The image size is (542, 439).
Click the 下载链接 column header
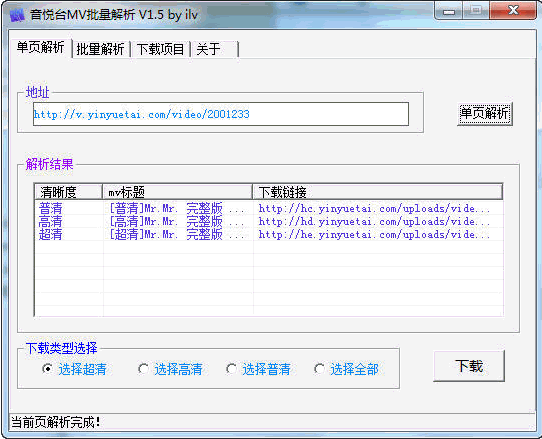(x=377, y=192)
